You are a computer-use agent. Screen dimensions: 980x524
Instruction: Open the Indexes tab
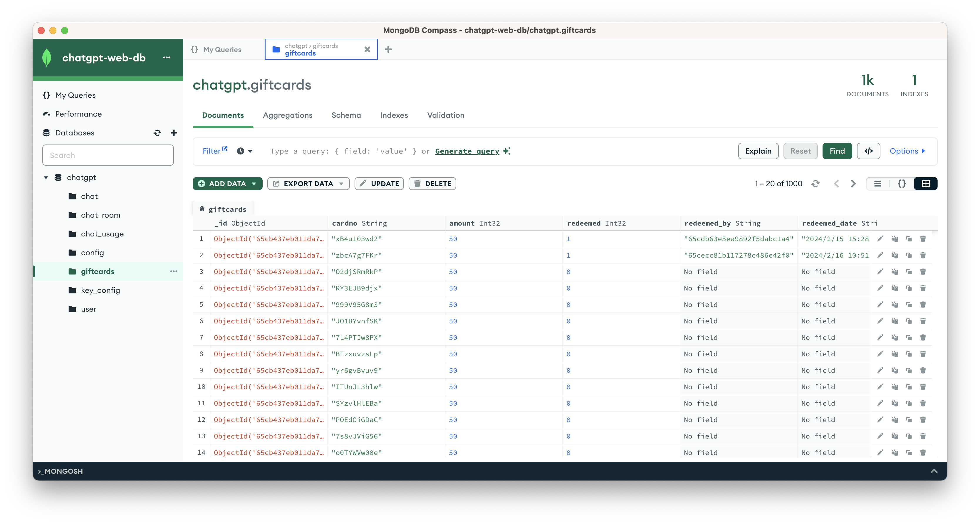pyautogui.click(x=394, y=115)
